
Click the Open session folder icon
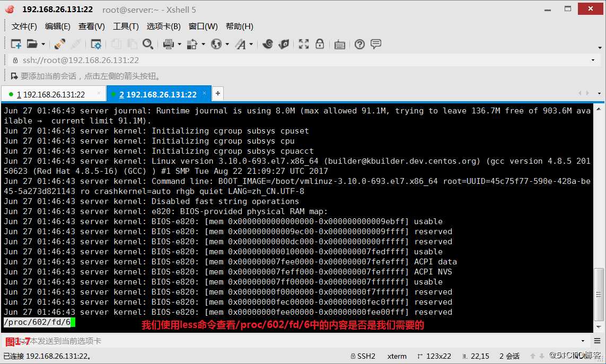point(32,44)
